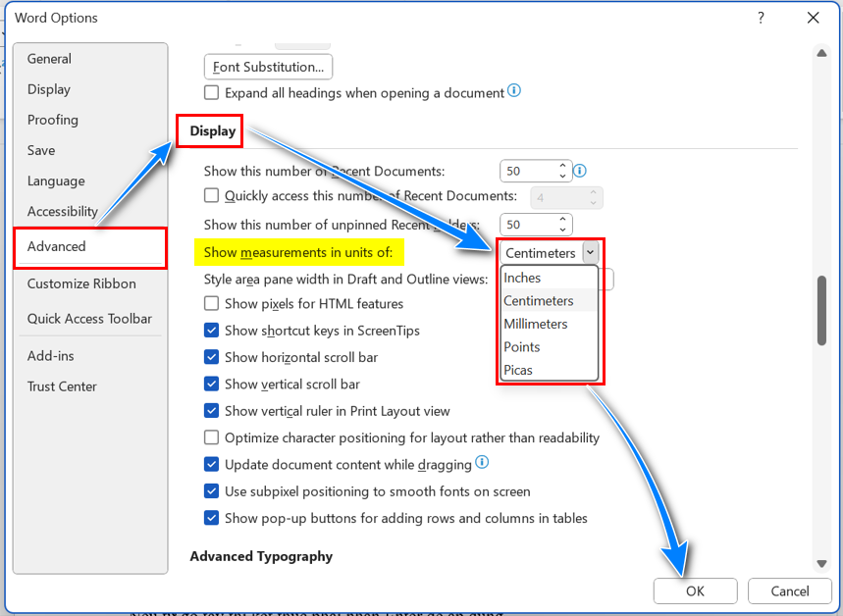Screen dimensions: 843x616
Task: Toggle Show horizontal scroll bar checkbox
Action: [x=211, y=357]
